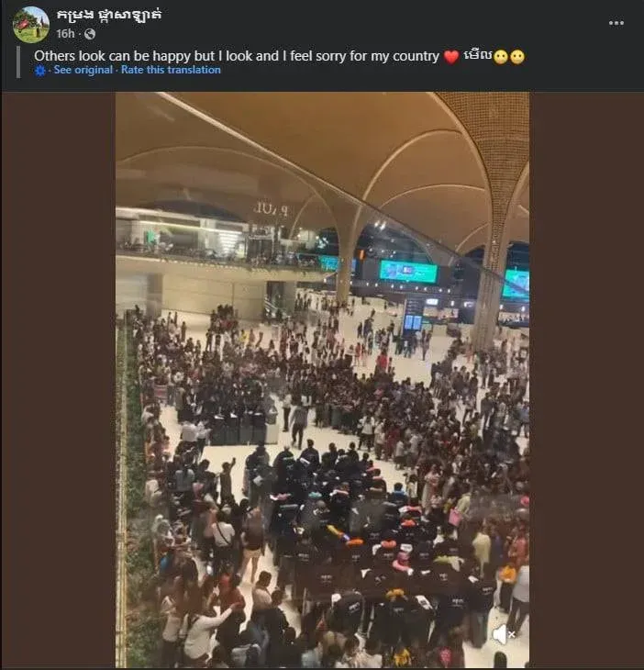This screenshot has width=644, height=670.
Task: Click the first face emoji in the caption
Action: [501, 57]
